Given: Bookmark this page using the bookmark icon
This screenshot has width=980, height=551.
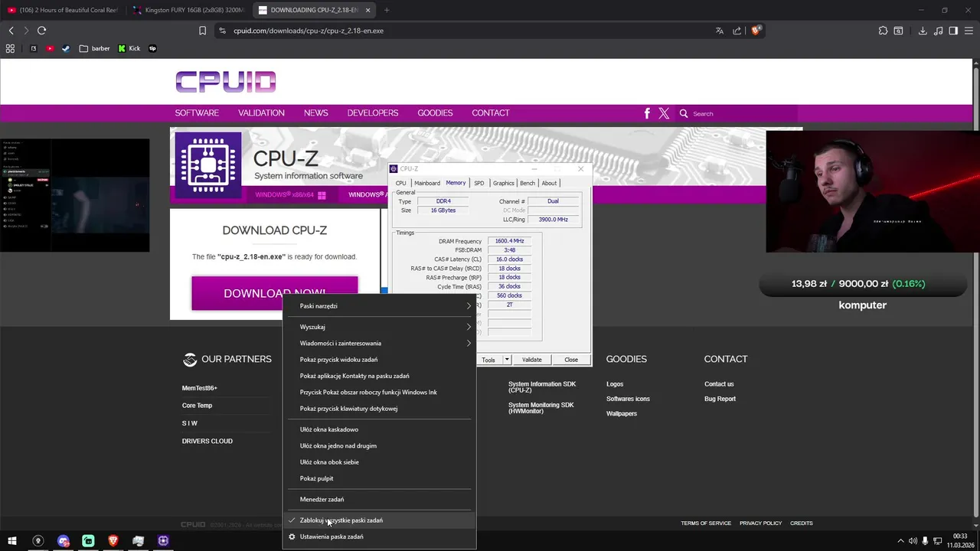Looking at the screenshot, I should 202,31.
